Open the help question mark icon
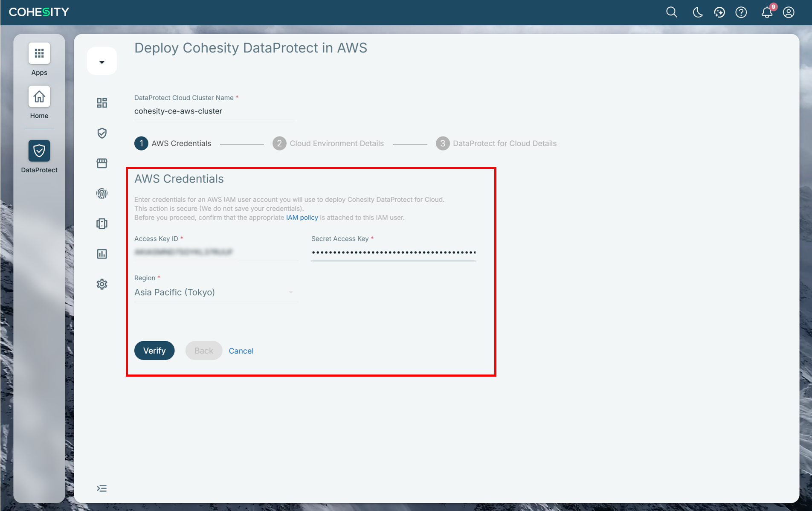The height and width of the screenshot is (511, 812). click(x=741, y=12)
